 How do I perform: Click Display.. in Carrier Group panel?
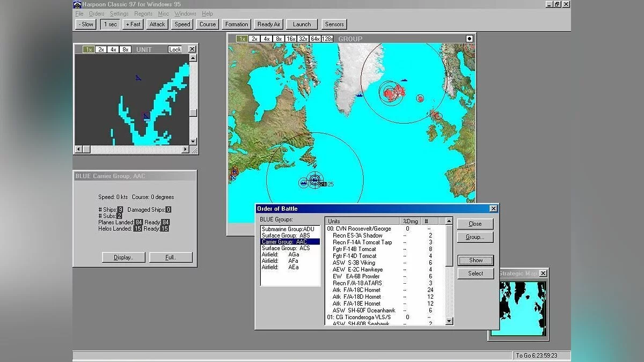(123, 257)
